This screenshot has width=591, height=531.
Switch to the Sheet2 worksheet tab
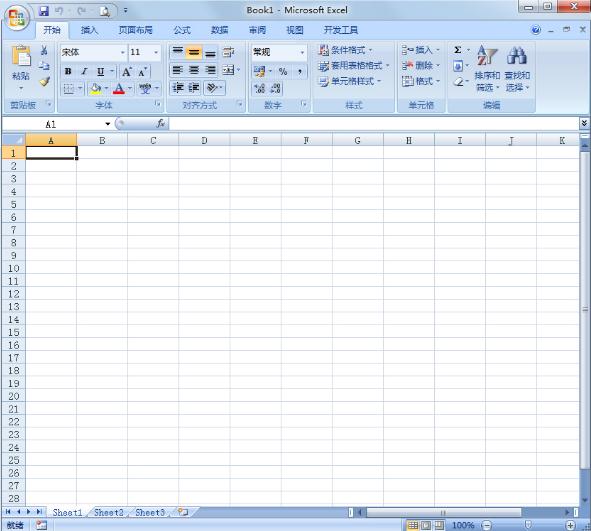[109, 513]
